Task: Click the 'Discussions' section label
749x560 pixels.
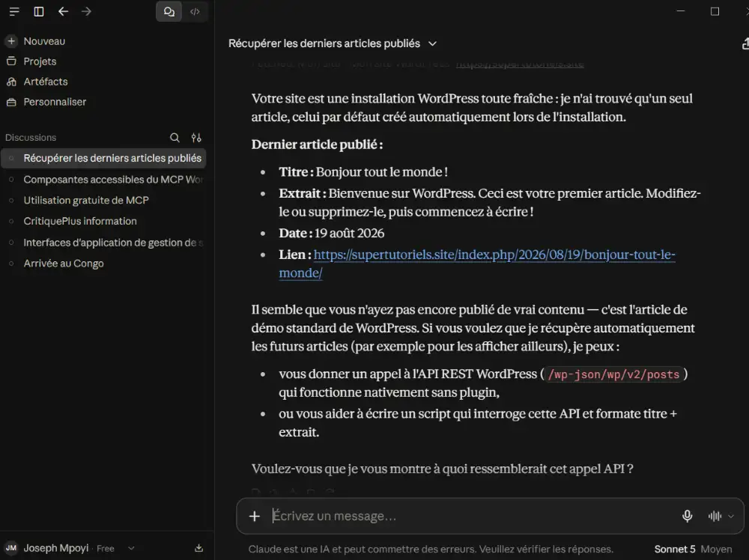Action: (x=31, y=138)
